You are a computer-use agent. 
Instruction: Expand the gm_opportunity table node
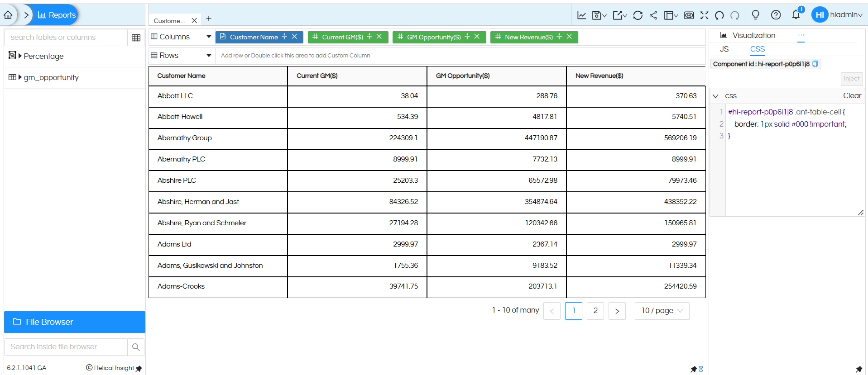pos(20,77)
